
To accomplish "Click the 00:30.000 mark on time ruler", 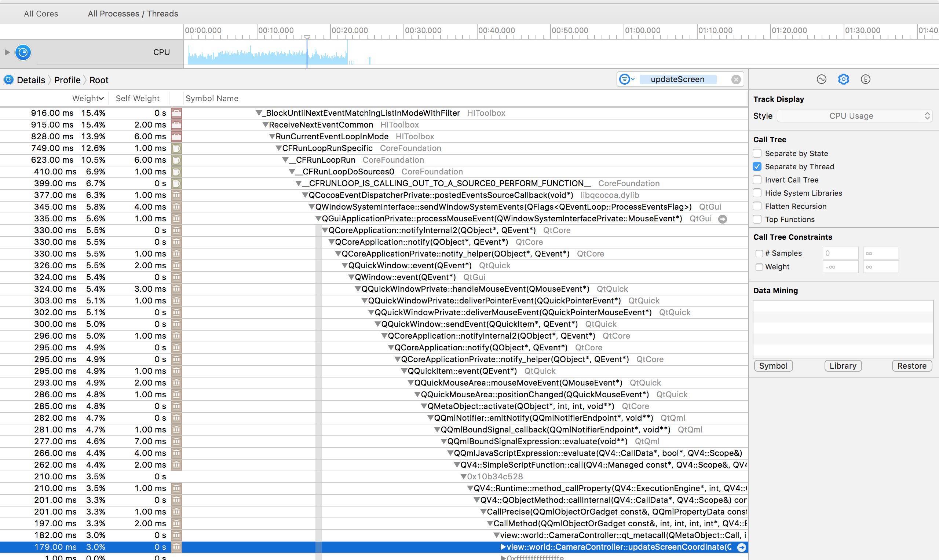I will point(423,30).
